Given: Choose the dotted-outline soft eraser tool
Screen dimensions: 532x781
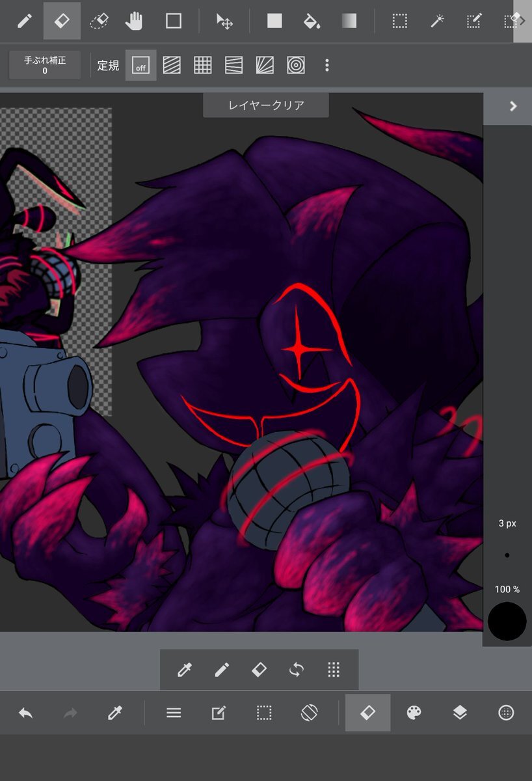Looking at the screenshot, I should (x=99, y=21).
